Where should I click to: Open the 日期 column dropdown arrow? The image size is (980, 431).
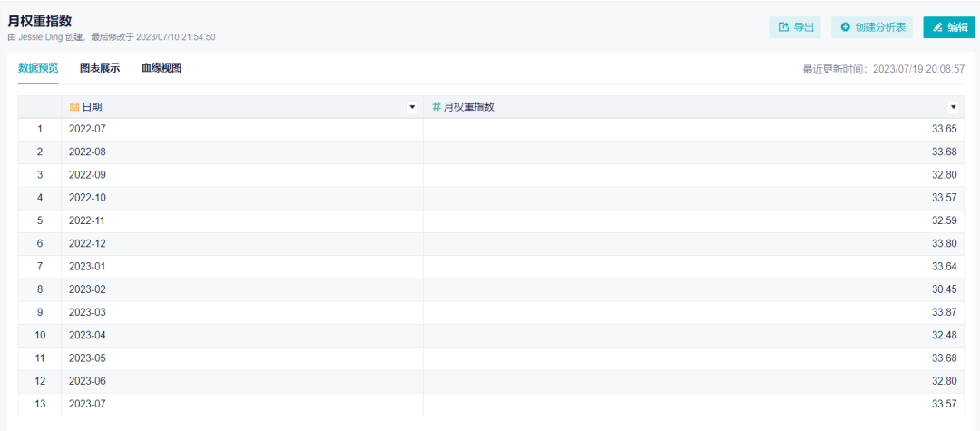click(412, 107)
